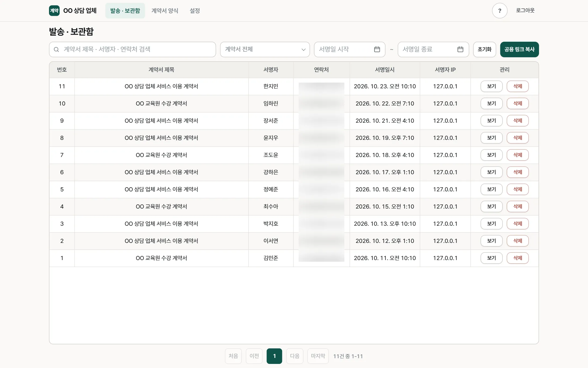Delete contract signed by 강하은

click(517, 172)
